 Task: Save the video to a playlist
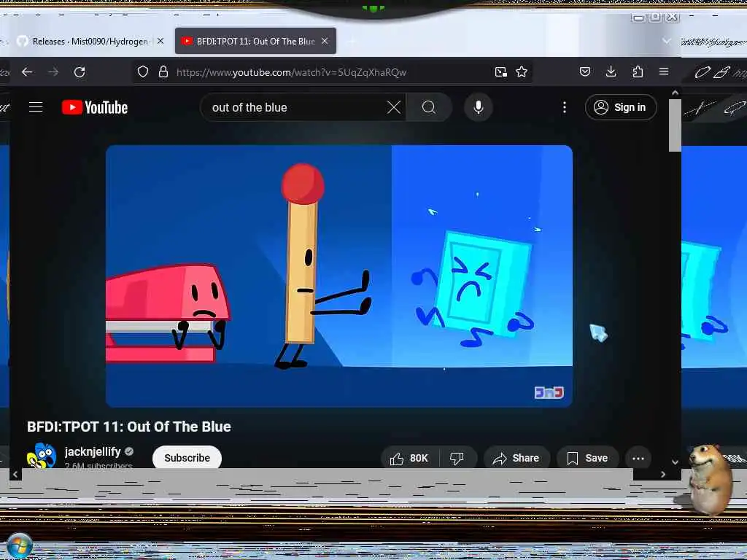coord(587,458)
